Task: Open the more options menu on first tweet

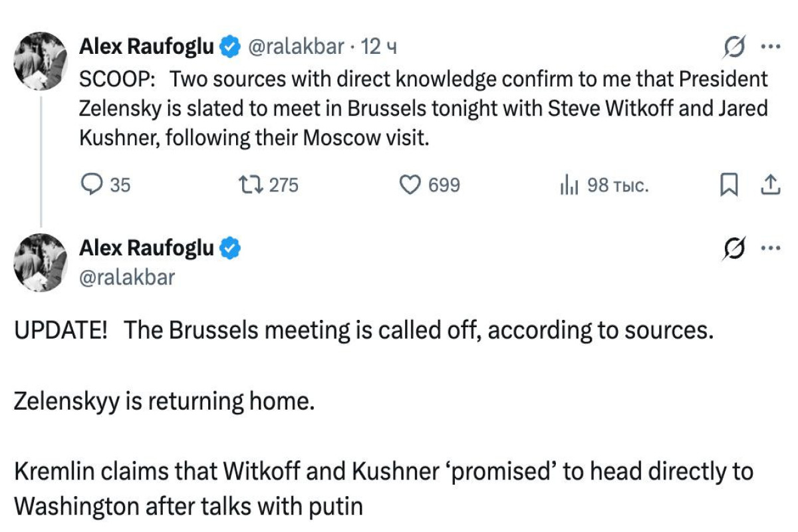Action: [770, 47]
